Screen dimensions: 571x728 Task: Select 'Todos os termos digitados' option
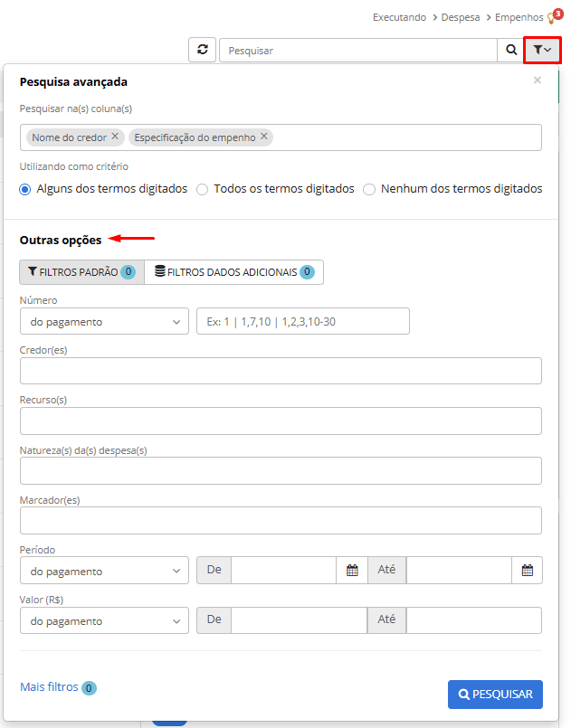click(x=203, y=189)
